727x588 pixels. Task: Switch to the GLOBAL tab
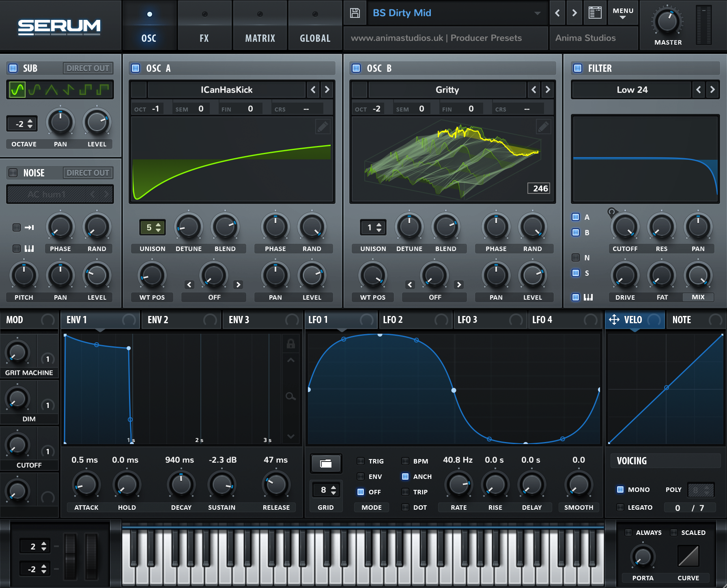[315, 25]
